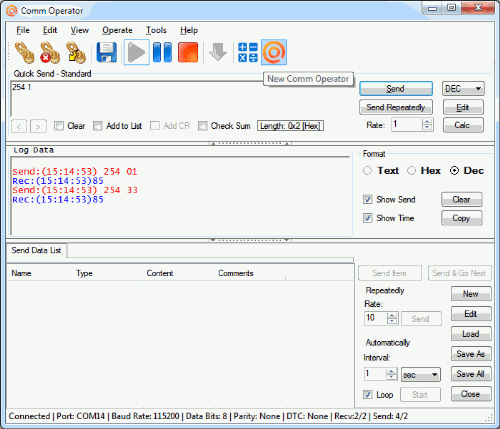Click the Log Data Clear button
The height and width of the screenshot is (429, 500).
pyautogui.click(x=462, y=200)
